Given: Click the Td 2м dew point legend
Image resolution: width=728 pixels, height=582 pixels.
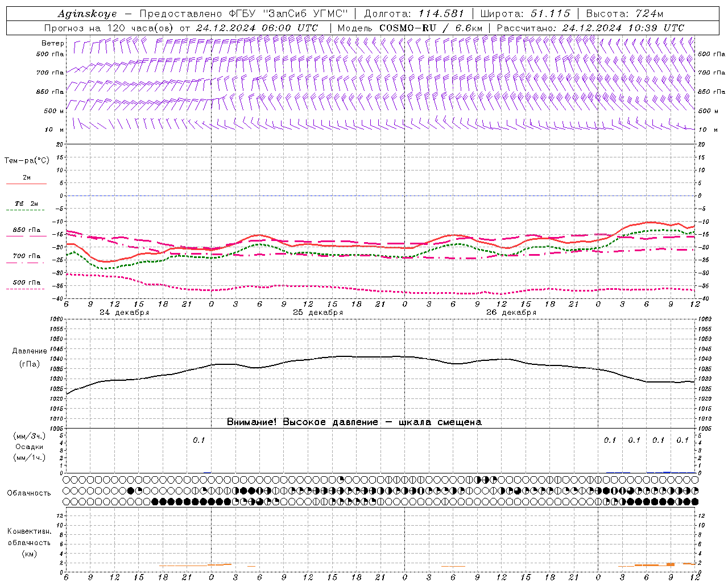Looking at the screenshot, I should (x=26, y=203).
